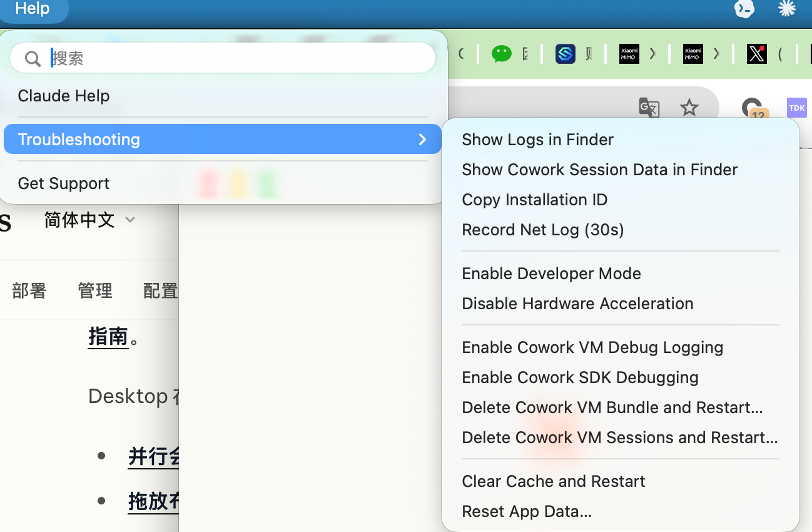Select Show Cowork Session Data in Finder
Viewport: 812px width, 532px height.
point(620,170)
